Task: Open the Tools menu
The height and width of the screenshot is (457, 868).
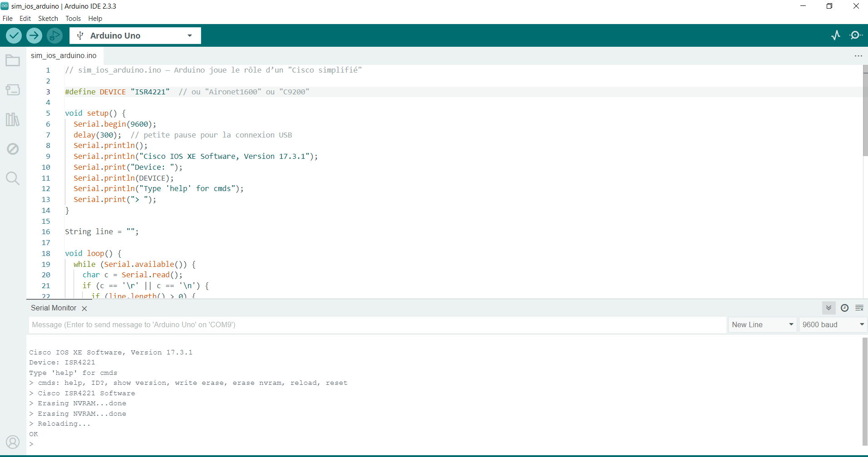Action: 73,19
